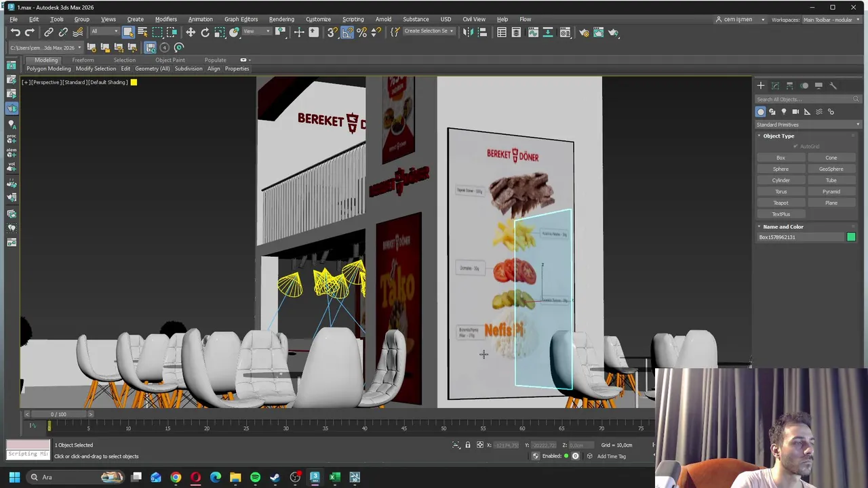Open the Modify panel tab icon
Viewport: 868px width, 488px height.
point(775,85)
